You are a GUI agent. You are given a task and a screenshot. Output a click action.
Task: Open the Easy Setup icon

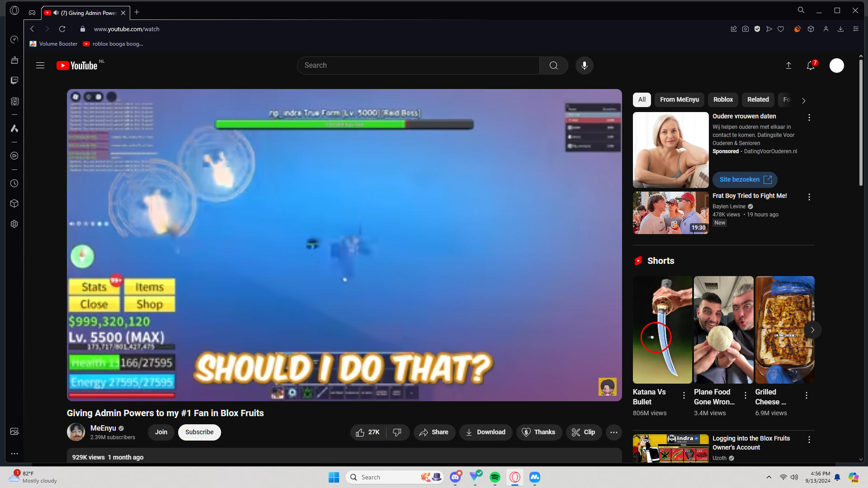tap(856, 29)
